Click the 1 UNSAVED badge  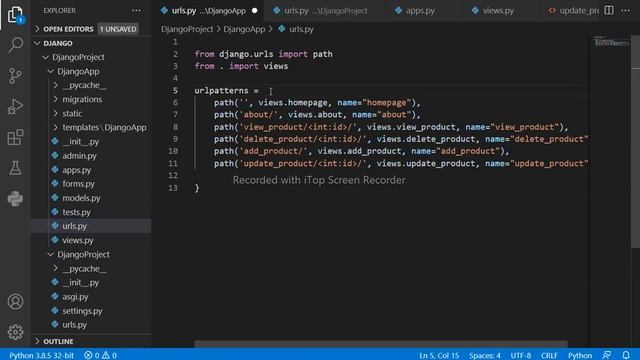118,29
